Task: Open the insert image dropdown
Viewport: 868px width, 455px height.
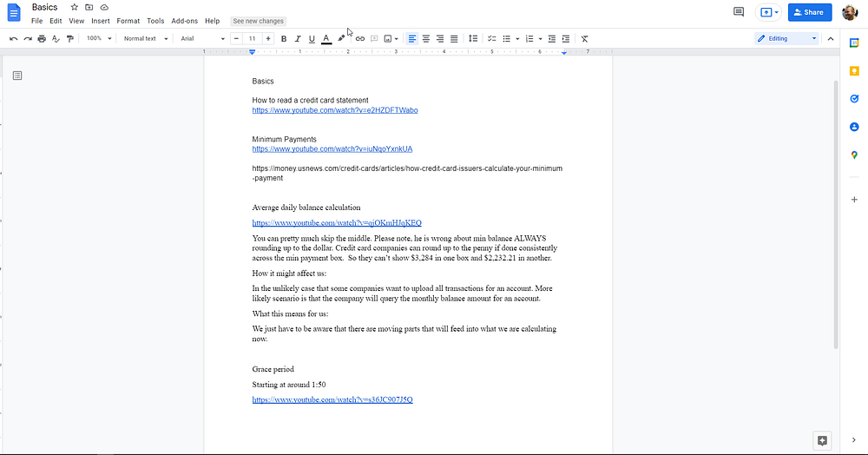Action: pos(391,39)
